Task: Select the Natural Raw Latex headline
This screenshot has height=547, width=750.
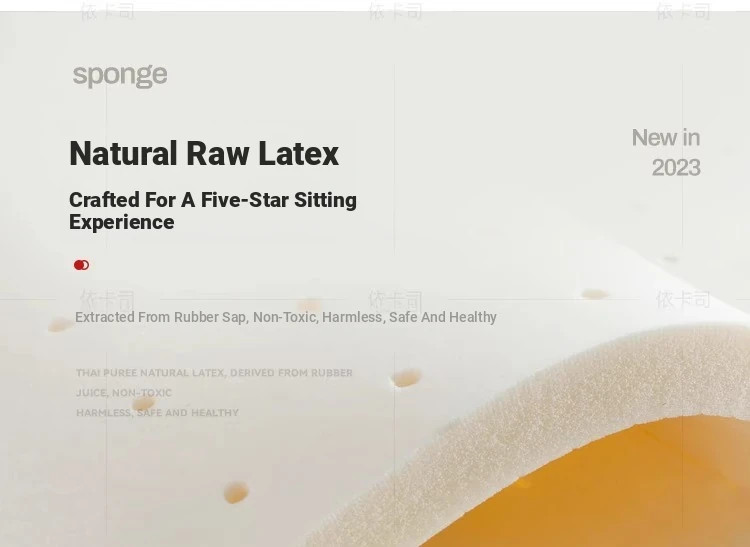Action: [204, 153]
